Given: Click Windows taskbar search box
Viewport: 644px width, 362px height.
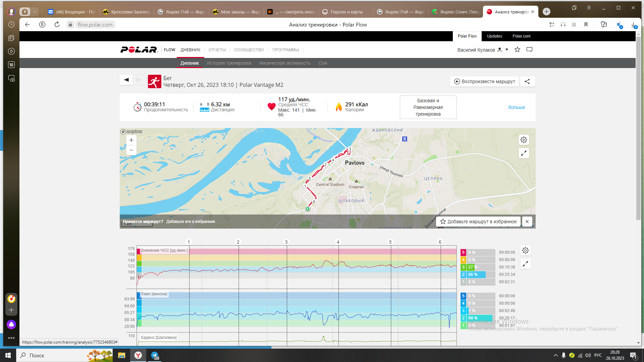Looking at the screenshot, I should [64, 355].
